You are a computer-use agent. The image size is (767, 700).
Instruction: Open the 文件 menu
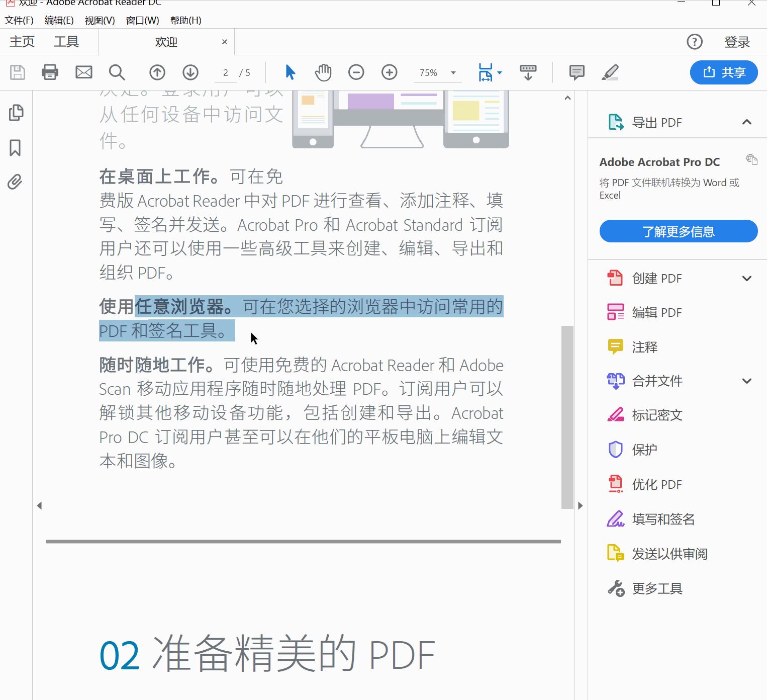click(x=19, y=20)
